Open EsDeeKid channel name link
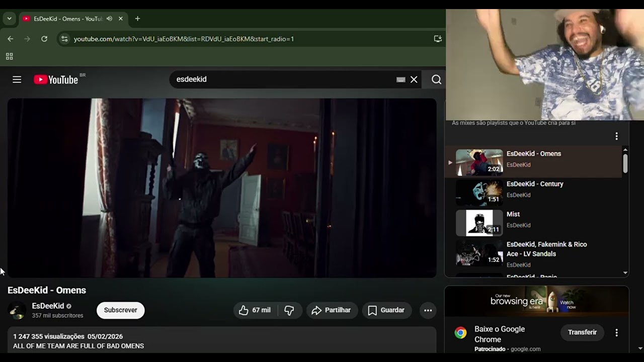The width and height of the screenshot is (644, 362). coord(48,306)
